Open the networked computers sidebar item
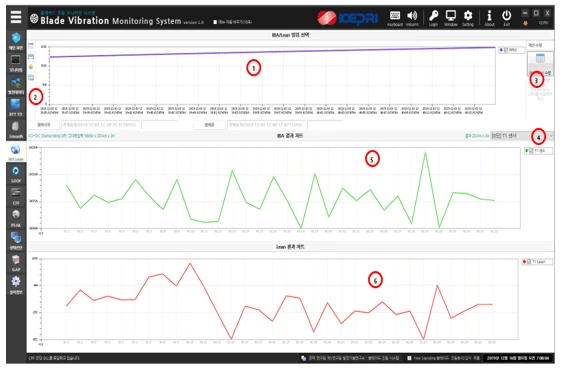564x370 pixels. pos(16,85)
